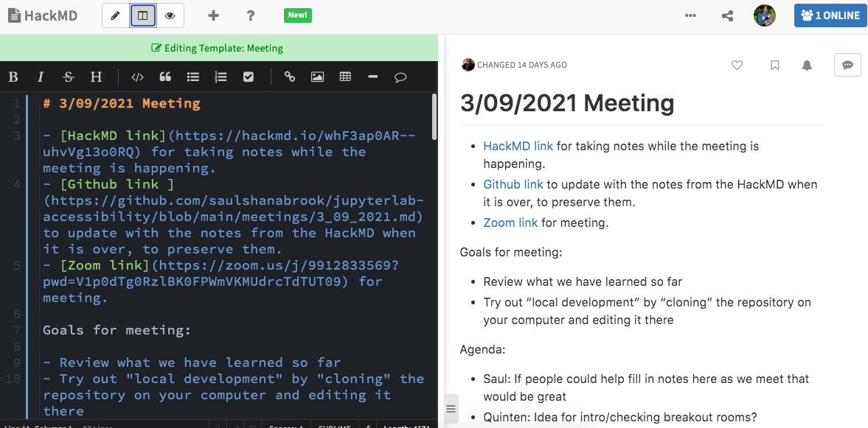Apply strikethrough formatting

click(x=68, y=77)
